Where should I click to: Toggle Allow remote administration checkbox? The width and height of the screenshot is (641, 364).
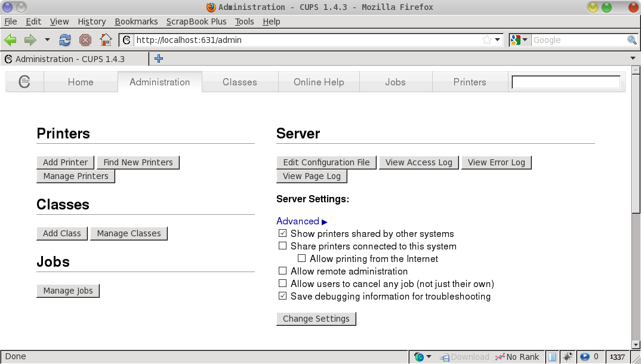pyautogui.click(x=283, y=271)
